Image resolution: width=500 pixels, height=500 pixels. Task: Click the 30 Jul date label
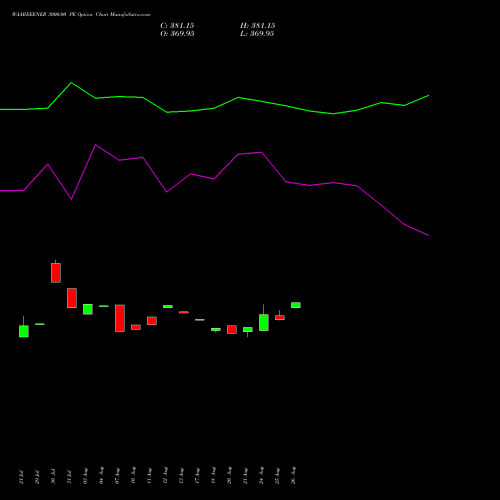53,476
